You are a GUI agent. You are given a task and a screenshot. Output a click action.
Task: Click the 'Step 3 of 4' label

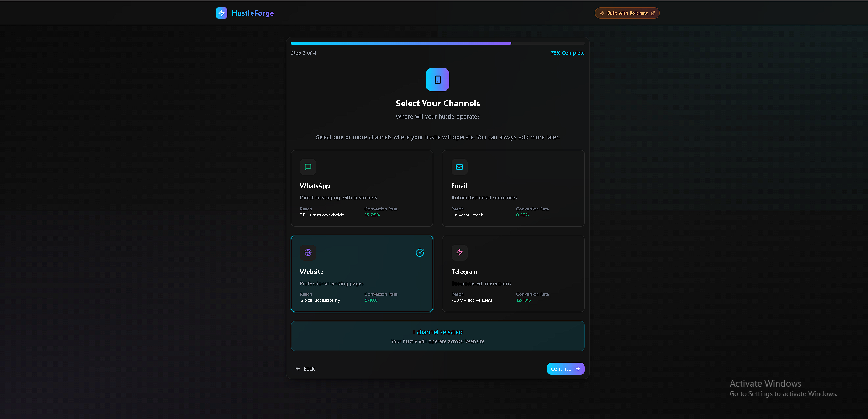click(303, 53)
